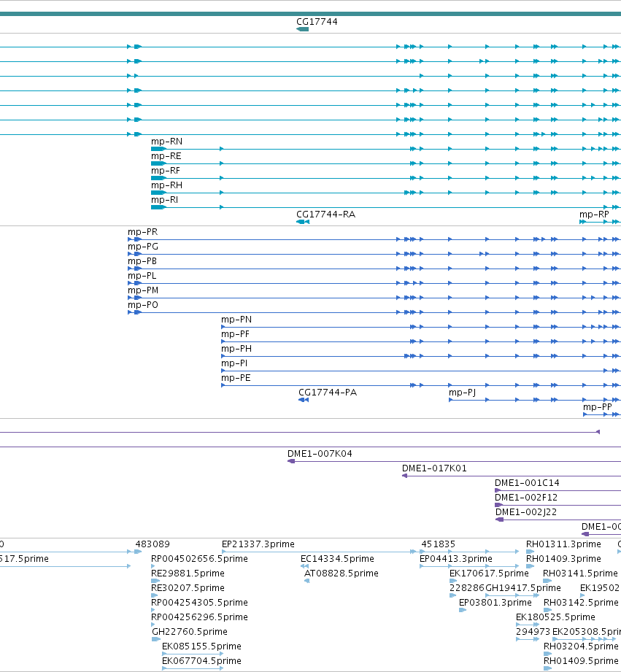This screenshot has width=621, height=672.
Task: Click the RH01311.3prime label
Action: pos(563,544)
